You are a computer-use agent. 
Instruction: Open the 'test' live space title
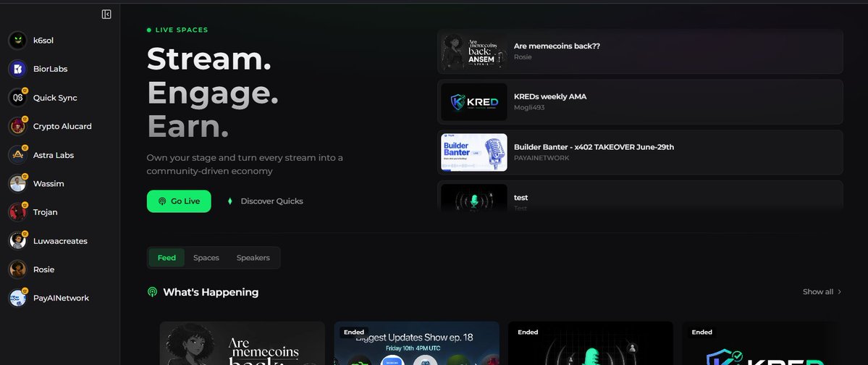[x=521, y=198]
